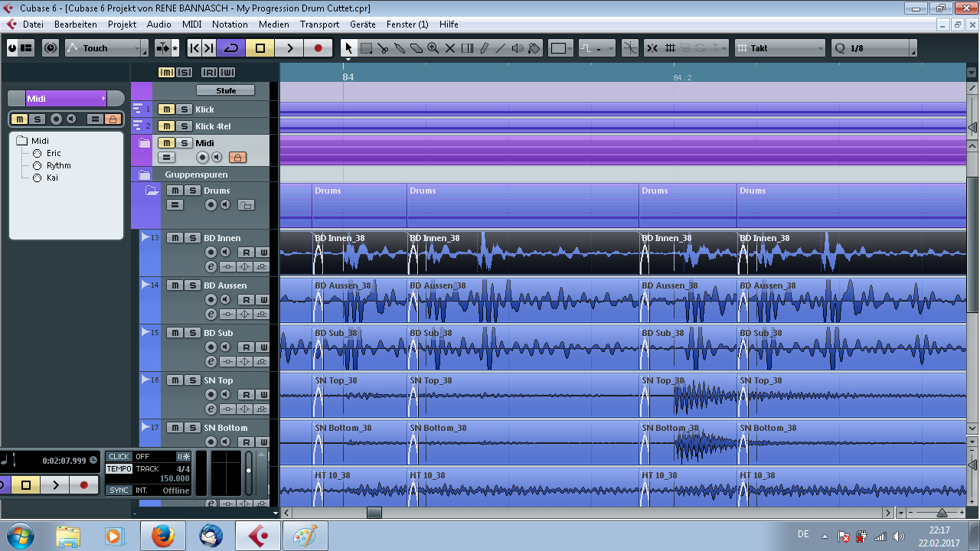The image size is (980, 551).
Task: Solo the Klick 4tel track
Action: coord(184,126)
